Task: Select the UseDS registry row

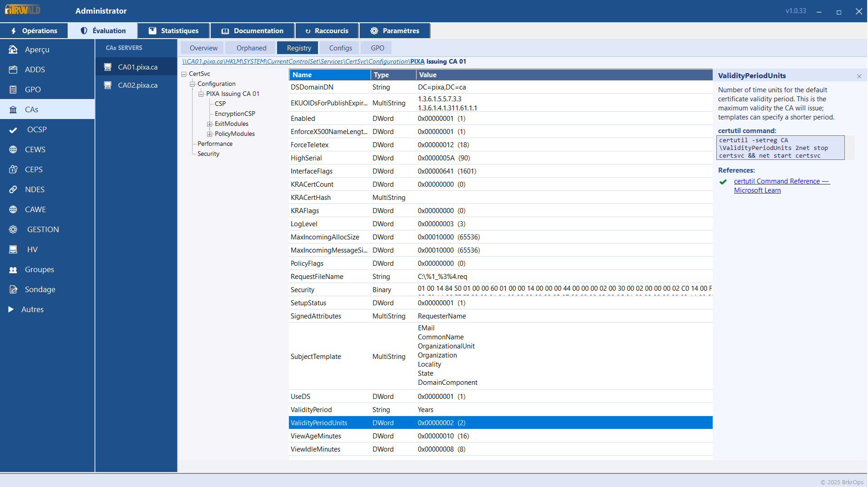Action: 501,397
